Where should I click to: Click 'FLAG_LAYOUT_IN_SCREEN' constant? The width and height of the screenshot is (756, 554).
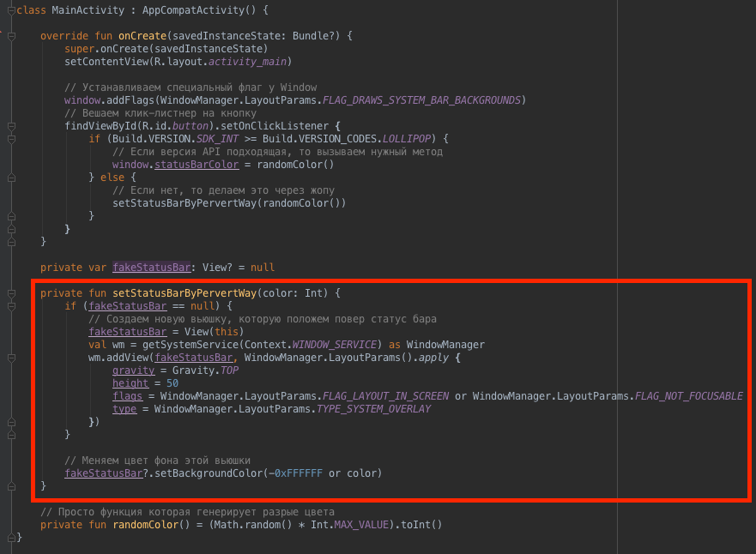[385, 396]
